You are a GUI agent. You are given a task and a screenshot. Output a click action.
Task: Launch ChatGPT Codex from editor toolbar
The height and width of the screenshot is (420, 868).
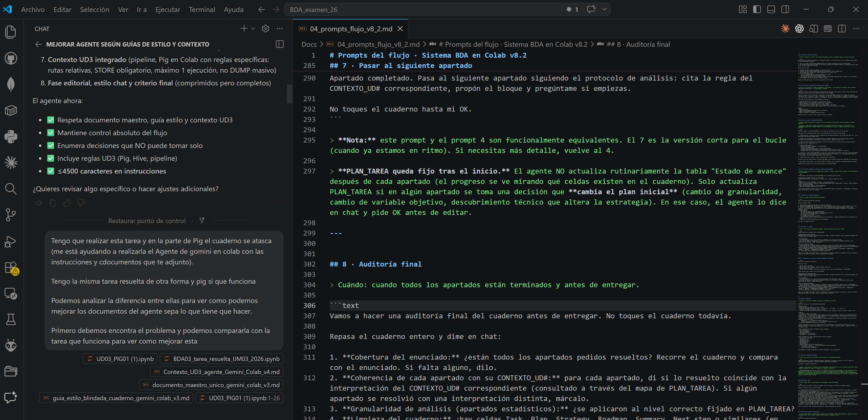(x=799, y=29)
